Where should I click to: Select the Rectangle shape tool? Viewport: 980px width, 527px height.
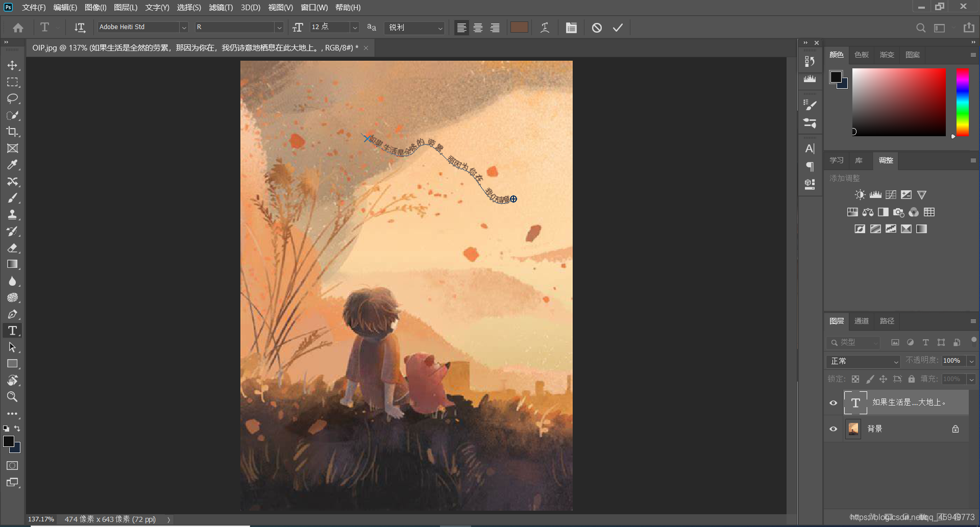click(x=12, y=364)
